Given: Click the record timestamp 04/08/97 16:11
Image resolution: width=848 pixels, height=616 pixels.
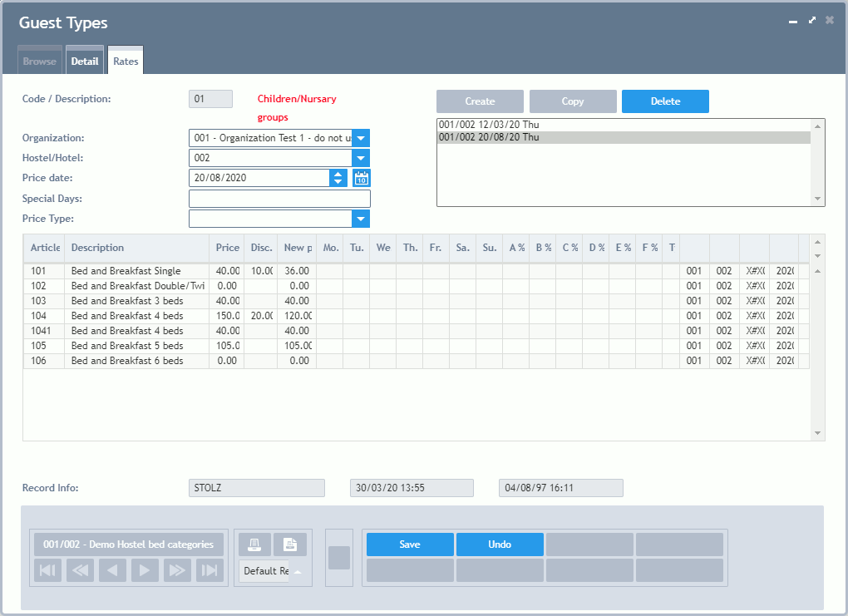Looking at the screenshot, I should pyautogui.click(x=561, y=488).
